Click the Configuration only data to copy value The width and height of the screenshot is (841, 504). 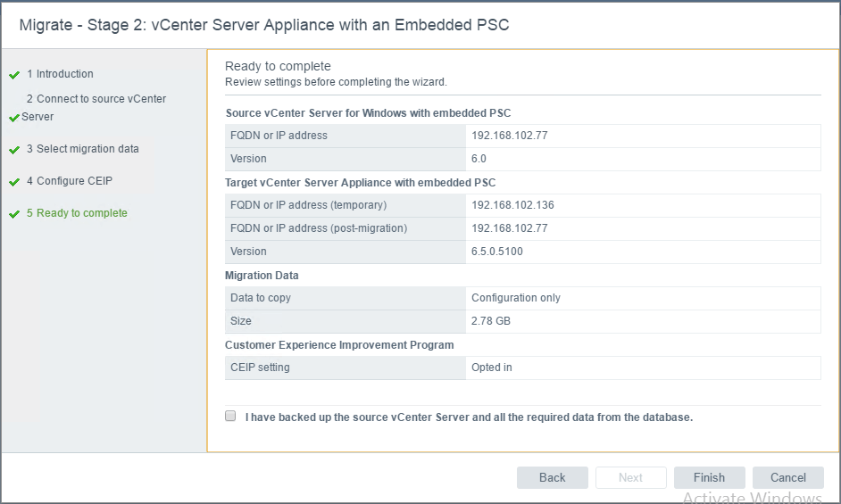[516, 298]
